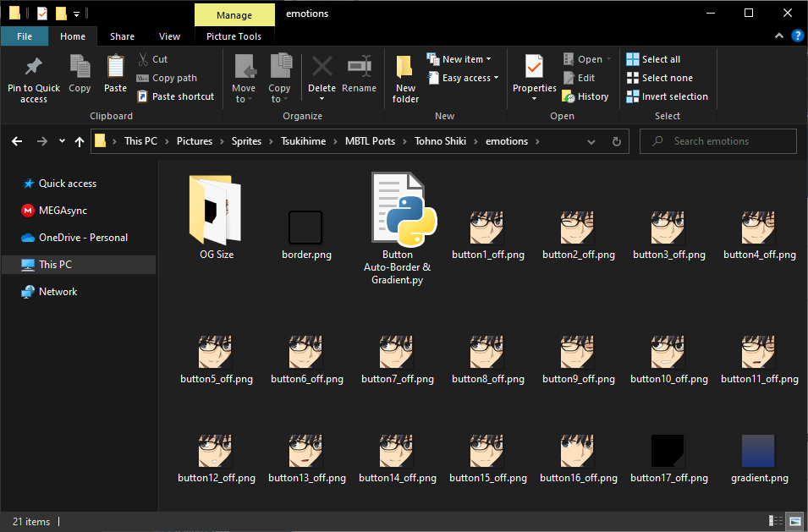Image resolution: width=808 pixels, height=532 pixels.
Task: Navigate to Sprites in breadcrumb
Action: pos(246,141)
